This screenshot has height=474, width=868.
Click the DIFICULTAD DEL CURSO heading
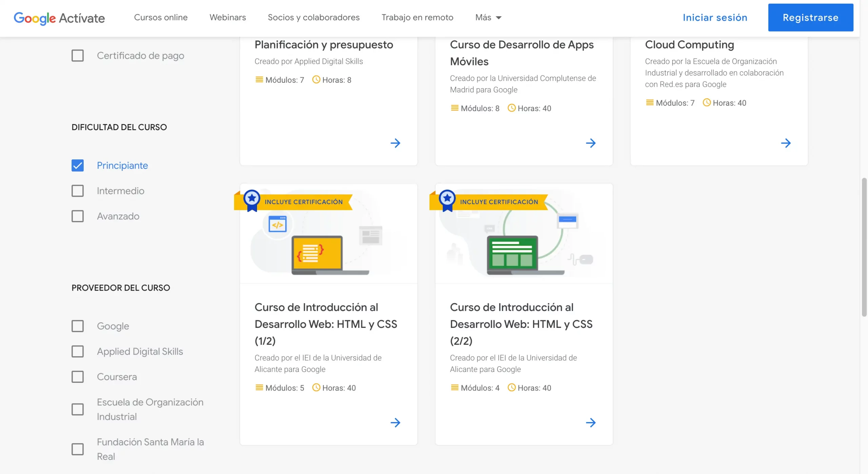119,127
